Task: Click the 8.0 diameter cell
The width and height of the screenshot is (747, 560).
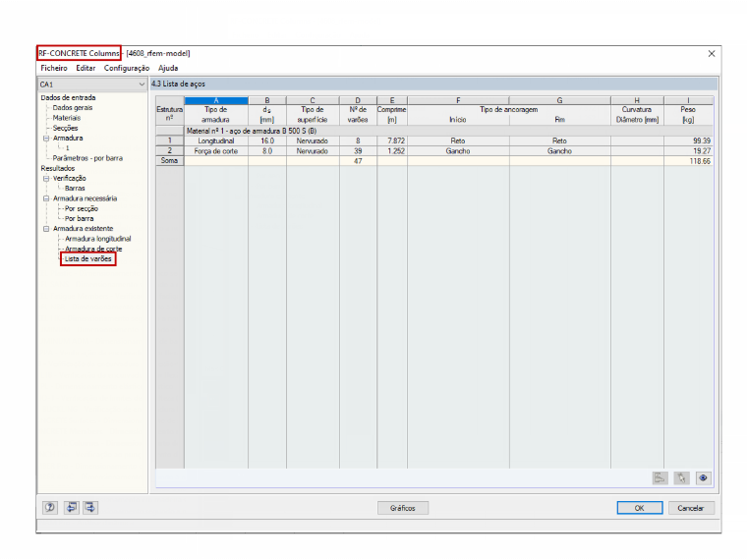Action: (267, 151)
